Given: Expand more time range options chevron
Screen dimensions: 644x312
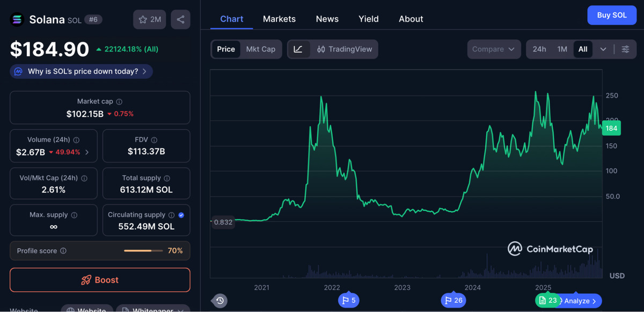Looking at the screenshot, I should [603, 49].
